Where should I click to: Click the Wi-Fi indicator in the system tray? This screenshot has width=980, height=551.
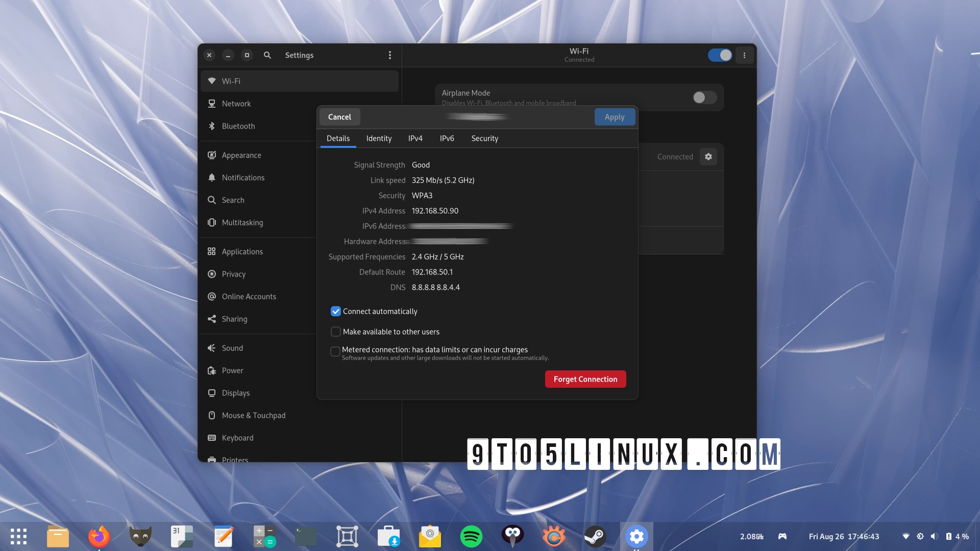click(906, 536)
